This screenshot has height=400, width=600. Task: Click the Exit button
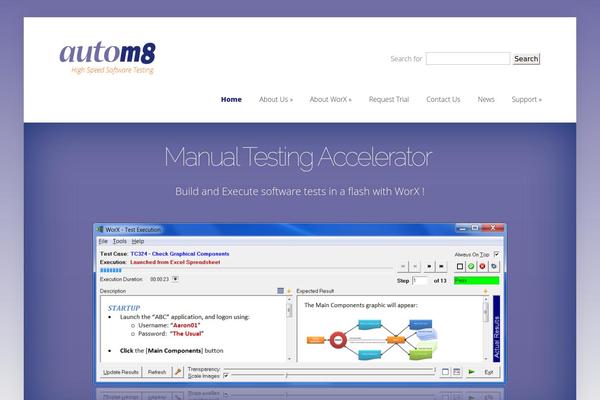click(489, 372)
